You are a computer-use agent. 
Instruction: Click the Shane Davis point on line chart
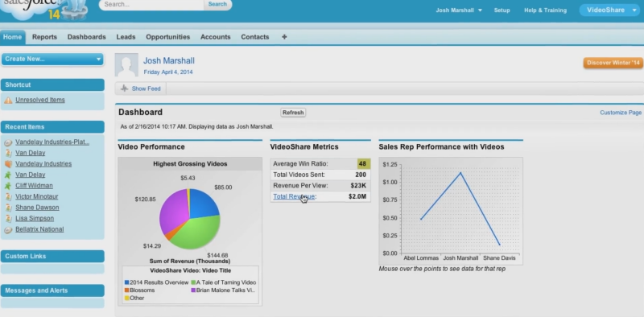pos(499,245)
